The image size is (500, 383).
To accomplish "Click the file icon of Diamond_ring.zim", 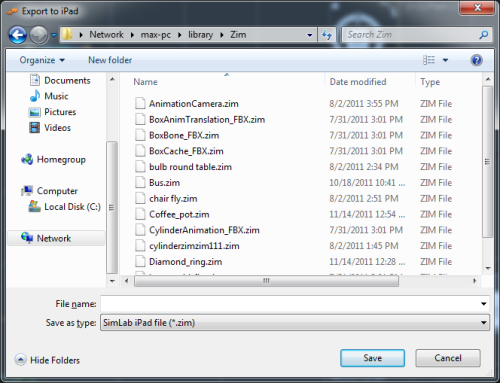I will tap(140, 262).
